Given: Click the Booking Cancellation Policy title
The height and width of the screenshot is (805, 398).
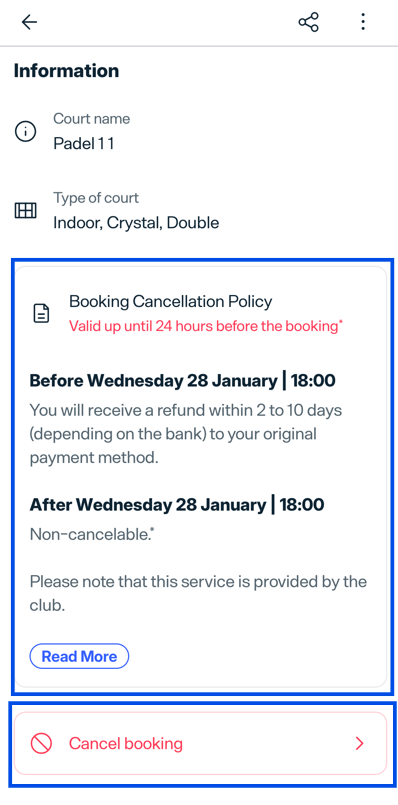Looking at the screenshot, I should click(x=170, y=301).
